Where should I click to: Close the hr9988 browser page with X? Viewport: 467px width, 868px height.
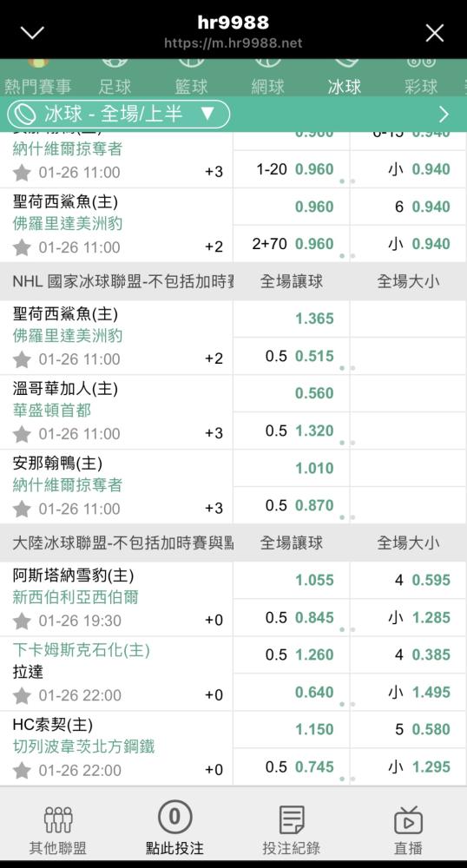434,33
